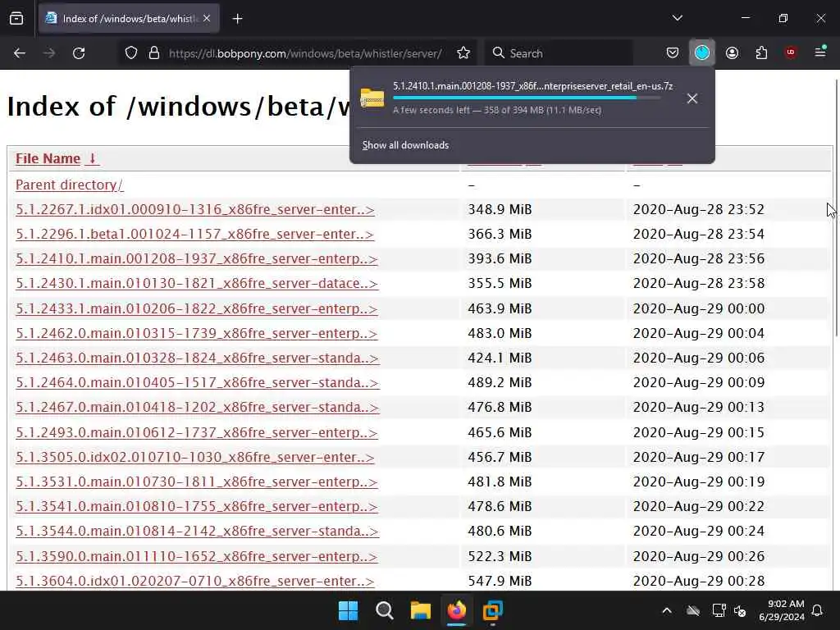Open the clock showing 9:02 AM

click(782, 610)
